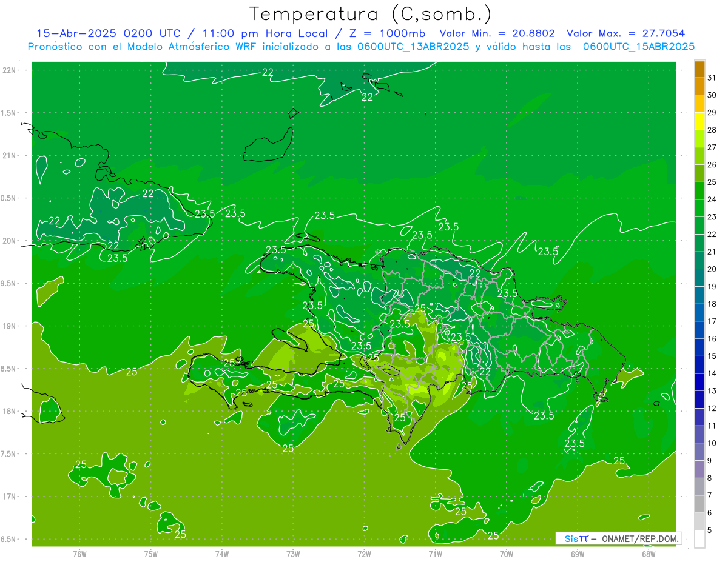The width and height of the screenshot is (728, 562).
Task: Click the color scale label 20
Action: click(x=712, y=269)
